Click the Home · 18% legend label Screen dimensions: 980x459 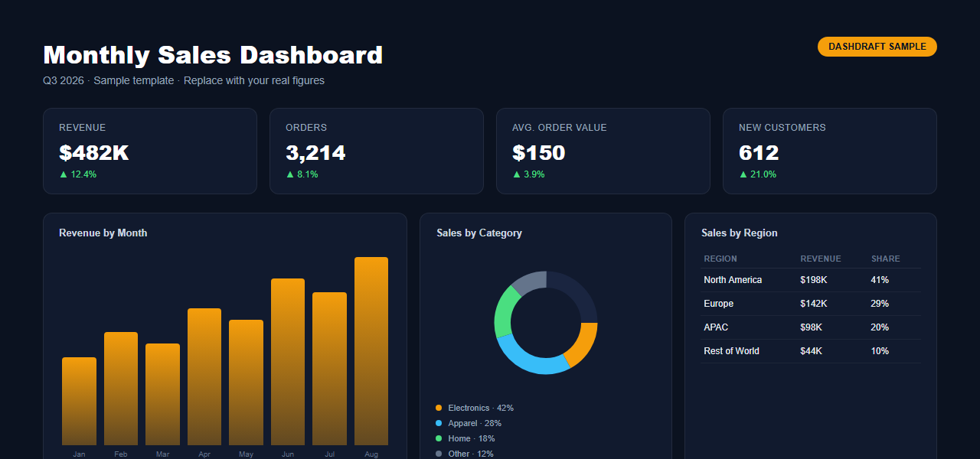pos(472,438)
